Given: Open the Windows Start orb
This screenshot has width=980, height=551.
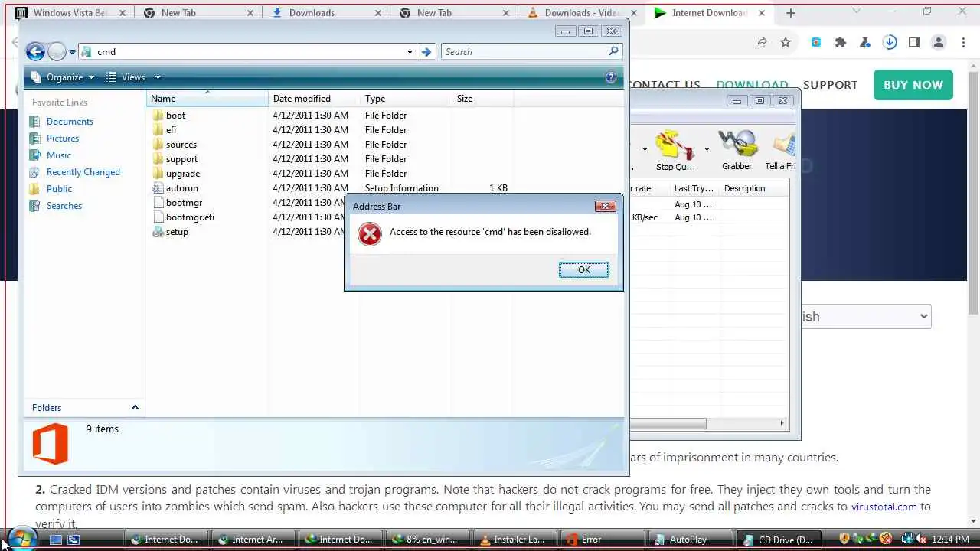Looking at the screenshot, I should click(21, 538).
